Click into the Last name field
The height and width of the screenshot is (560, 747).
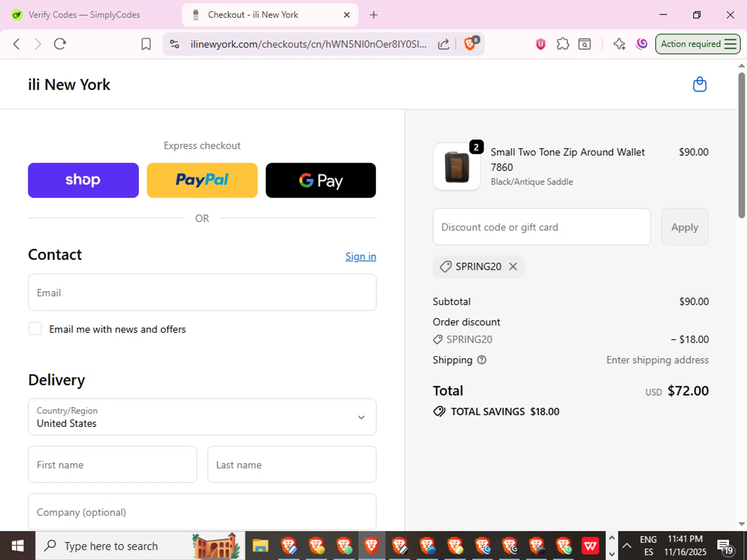[292, 464]
